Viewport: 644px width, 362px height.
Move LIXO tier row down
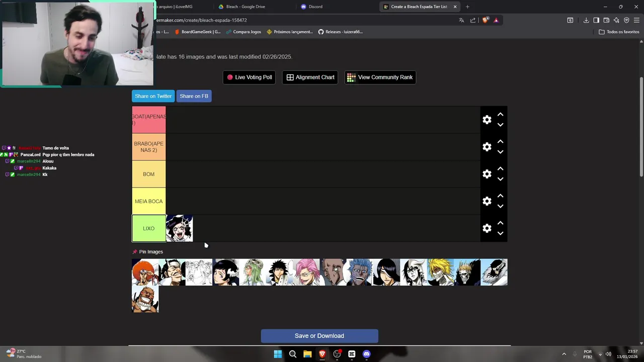click(x=500, y=233)
